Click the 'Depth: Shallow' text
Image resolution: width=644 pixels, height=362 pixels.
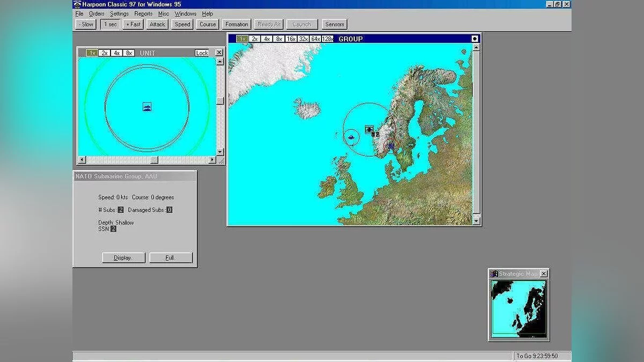pos(116,223)
